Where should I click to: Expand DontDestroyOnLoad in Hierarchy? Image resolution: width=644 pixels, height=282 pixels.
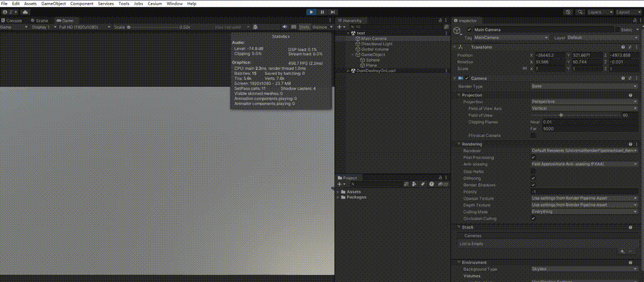coord(348,70)
